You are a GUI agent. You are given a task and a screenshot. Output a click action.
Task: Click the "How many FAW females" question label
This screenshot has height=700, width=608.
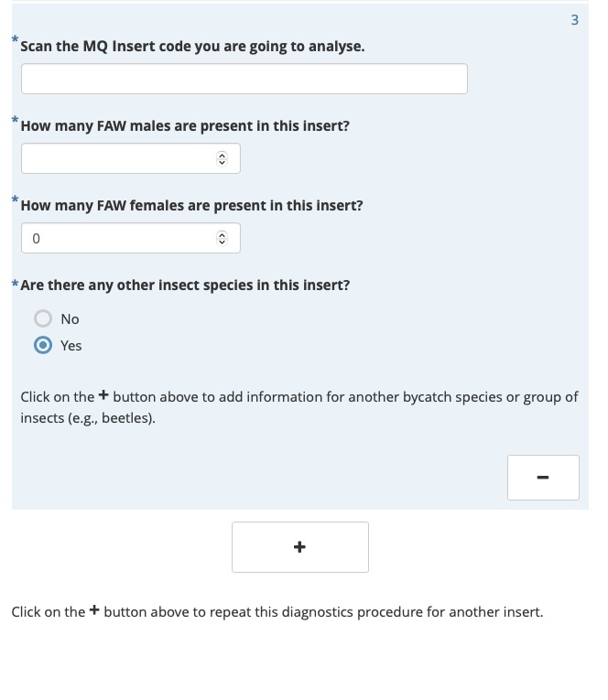pos(191,205)
